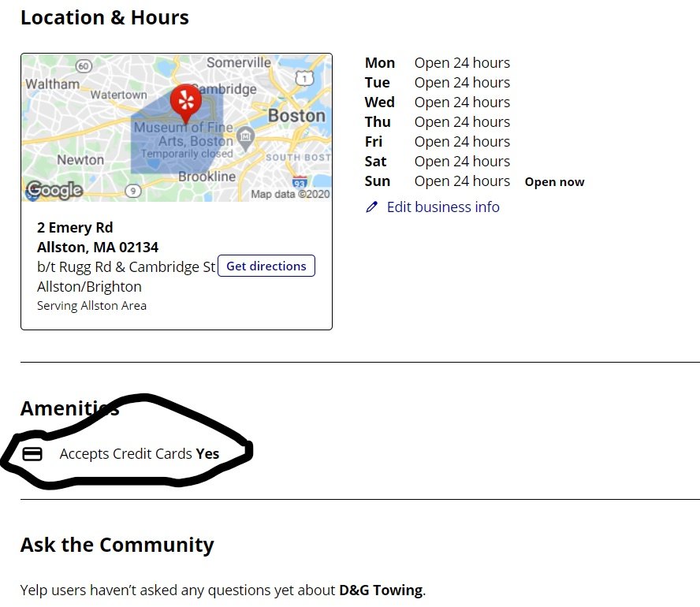Click the 2 Emery Rd address text
Image resolution: width=700 pixels, height=607 pixels.
click(x=75, y=228)
